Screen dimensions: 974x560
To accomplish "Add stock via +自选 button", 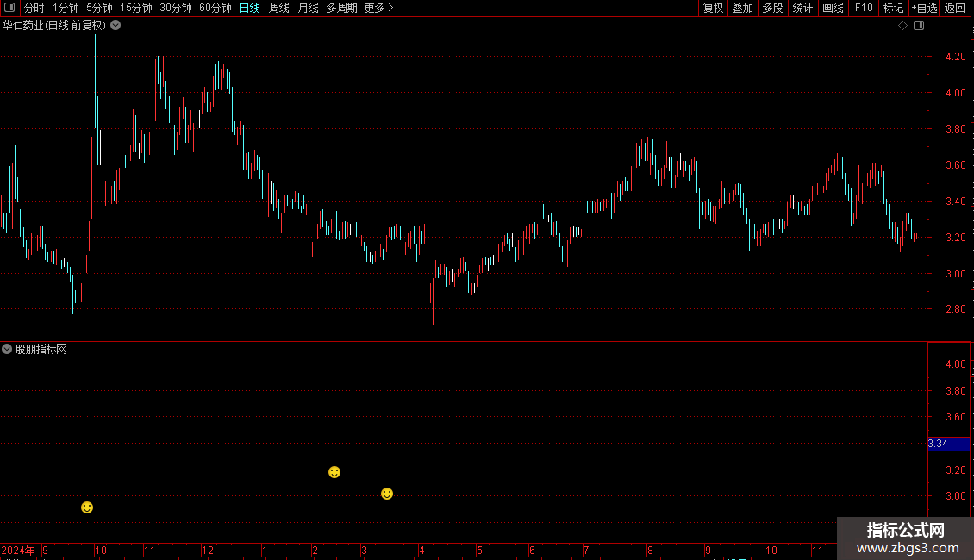I will [x=924, y=8].
